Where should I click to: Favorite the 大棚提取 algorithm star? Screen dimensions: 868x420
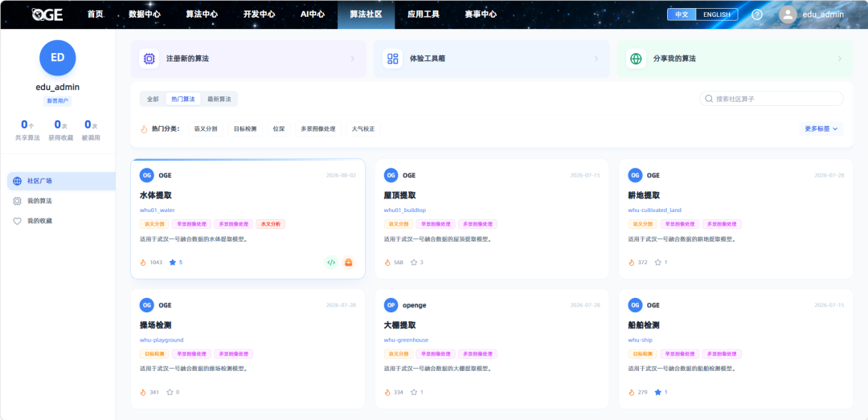pos(414,393)
